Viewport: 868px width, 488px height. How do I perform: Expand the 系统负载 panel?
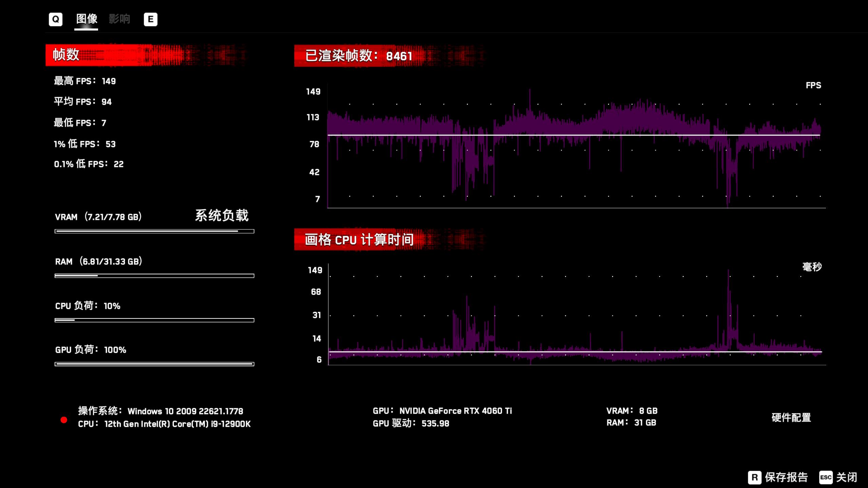coord(222,215)
